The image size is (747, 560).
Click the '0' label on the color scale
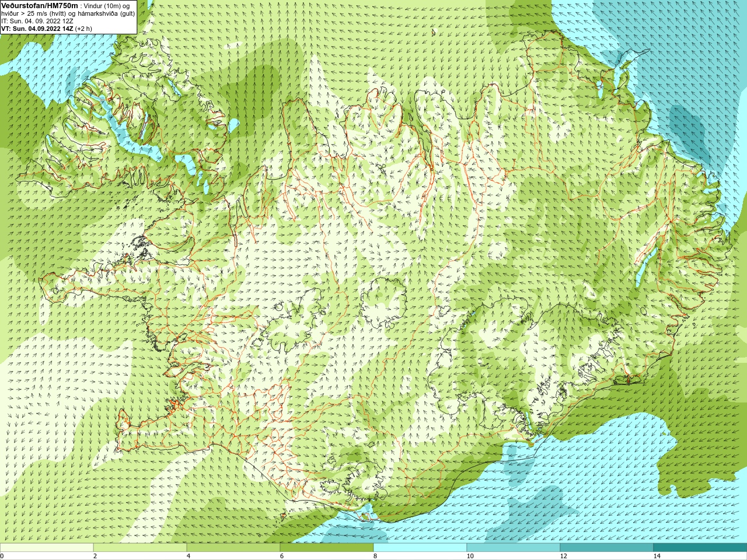(x=2, y=556)
